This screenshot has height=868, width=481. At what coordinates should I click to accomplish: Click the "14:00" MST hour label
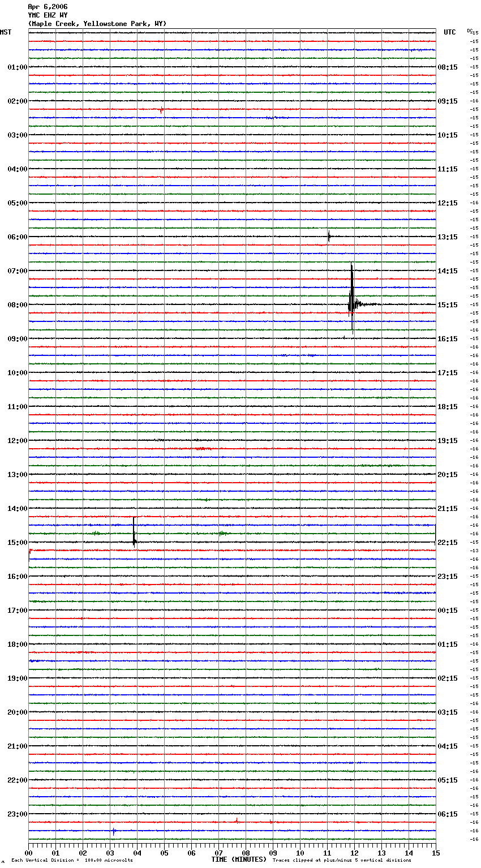pos(18,509)
